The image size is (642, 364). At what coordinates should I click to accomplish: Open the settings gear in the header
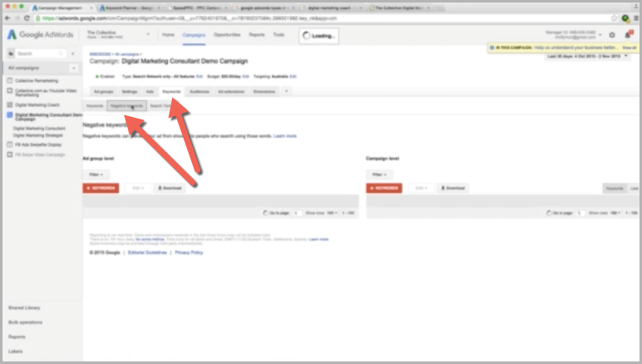[x=612, y=35]
